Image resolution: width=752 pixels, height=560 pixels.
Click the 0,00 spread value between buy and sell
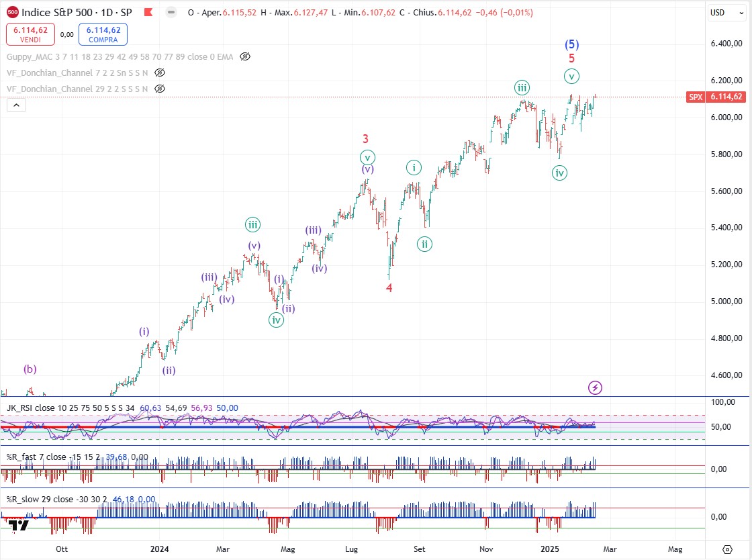tap(66, 34)
